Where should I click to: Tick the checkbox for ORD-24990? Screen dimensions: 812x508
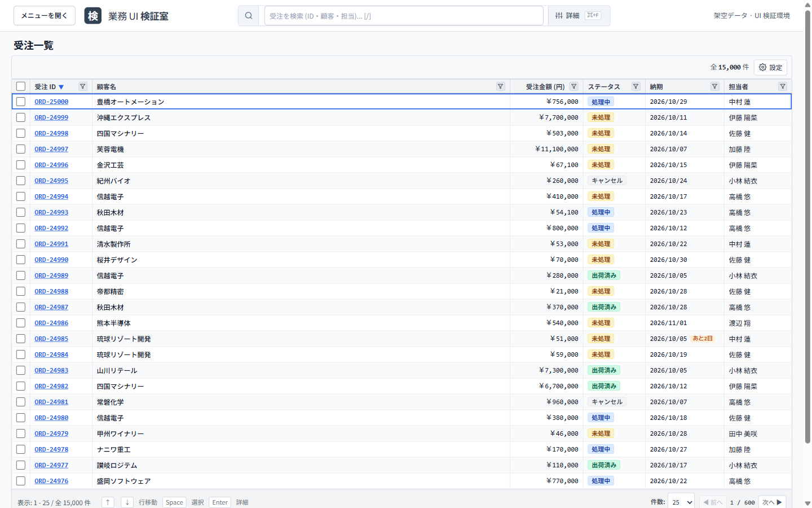pyautogui.click(x=21, y=260)
